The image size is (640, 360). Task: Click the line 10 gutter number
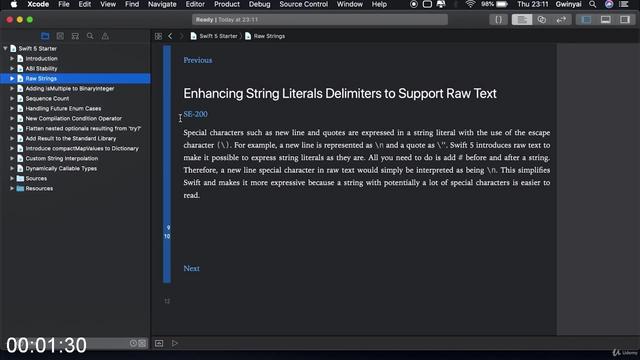(x=167, y=236)
